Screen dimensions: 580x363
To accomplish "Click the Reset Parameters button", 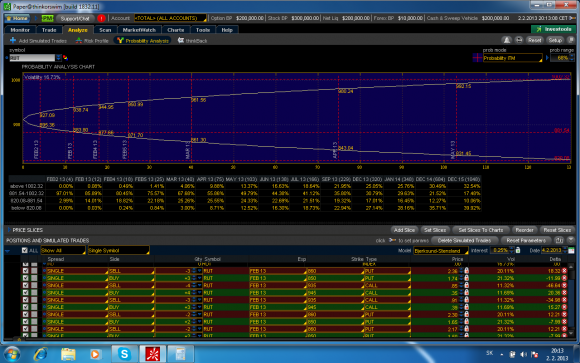I will [526, 240].
